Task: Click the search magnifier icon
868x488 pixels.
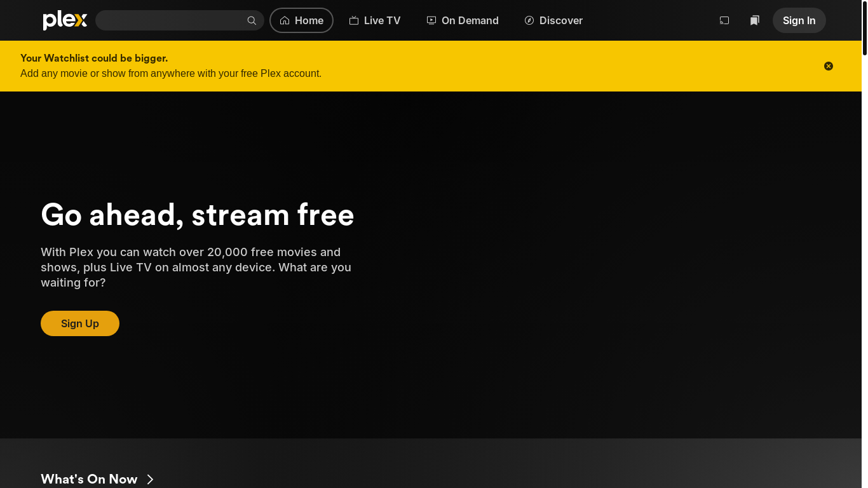Action: click(252, 20)
